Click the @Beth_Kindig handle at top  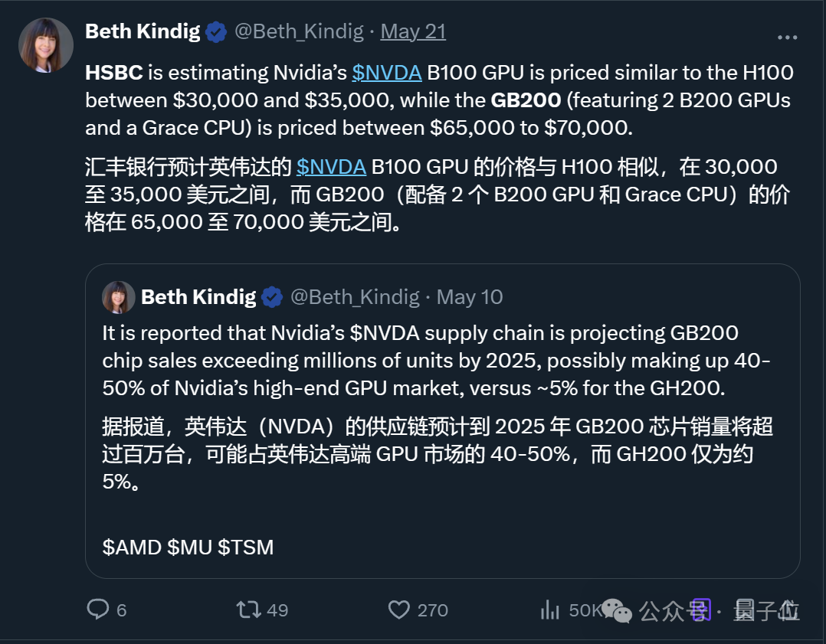299,31
